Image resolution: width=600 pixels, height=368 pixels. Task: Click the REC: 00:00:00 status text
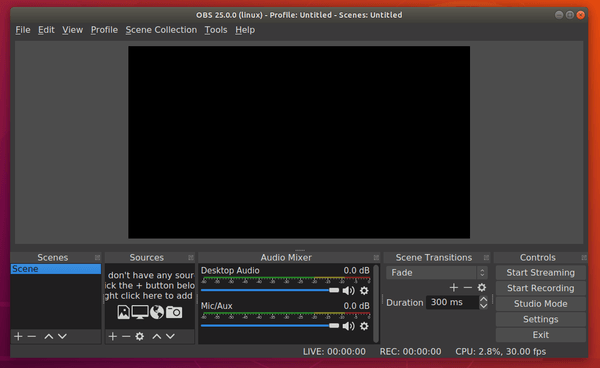point(410,352)
